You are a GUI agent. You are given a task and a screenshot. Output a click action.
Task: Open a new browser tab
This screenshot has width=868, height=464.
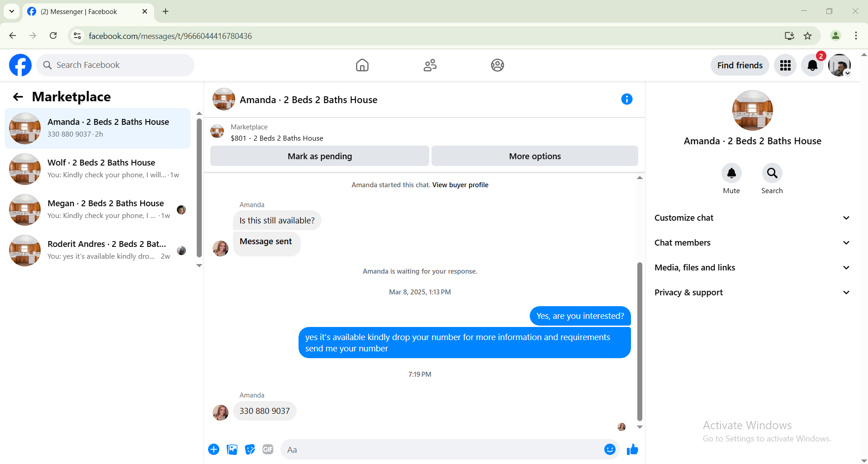[166, 11]
